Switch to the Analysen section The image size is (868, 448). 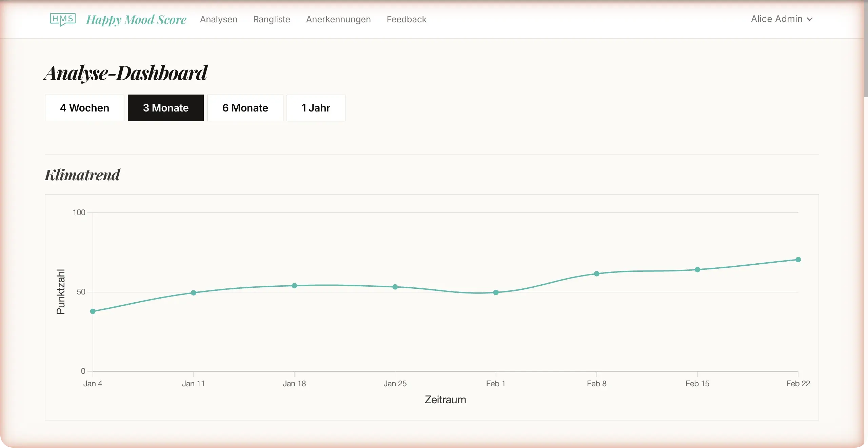pyautogui.click(x=218, y=19)
